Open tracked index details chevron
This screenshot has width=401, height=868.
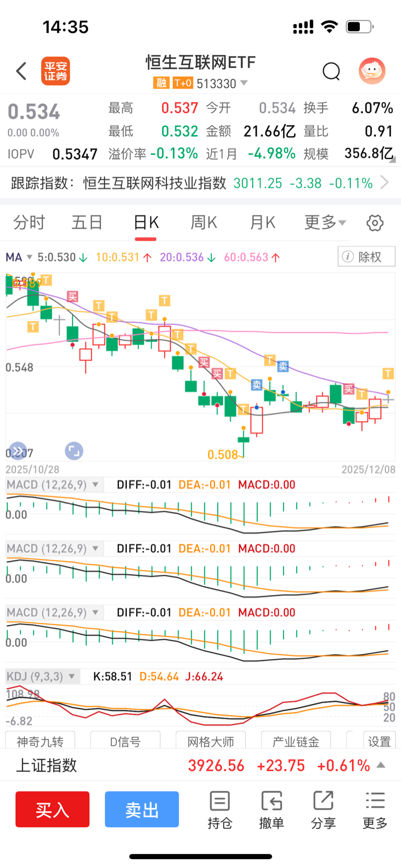click(385, 182)
